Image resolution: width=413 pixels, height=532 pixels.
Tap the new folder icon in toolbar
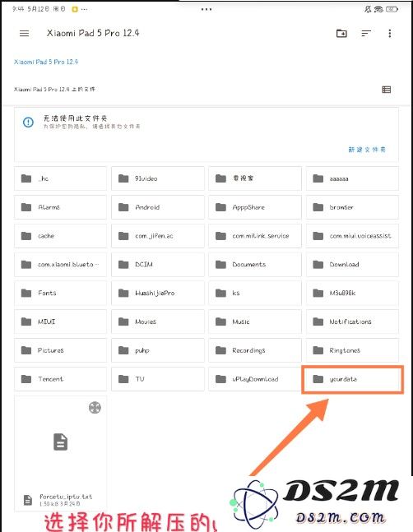(341, 33)
